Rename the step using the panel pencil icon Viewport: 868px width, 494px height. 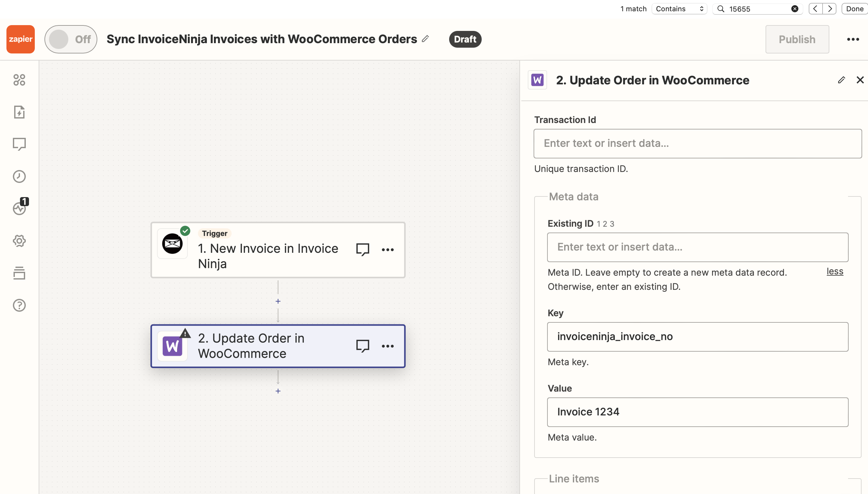(841, 80)
